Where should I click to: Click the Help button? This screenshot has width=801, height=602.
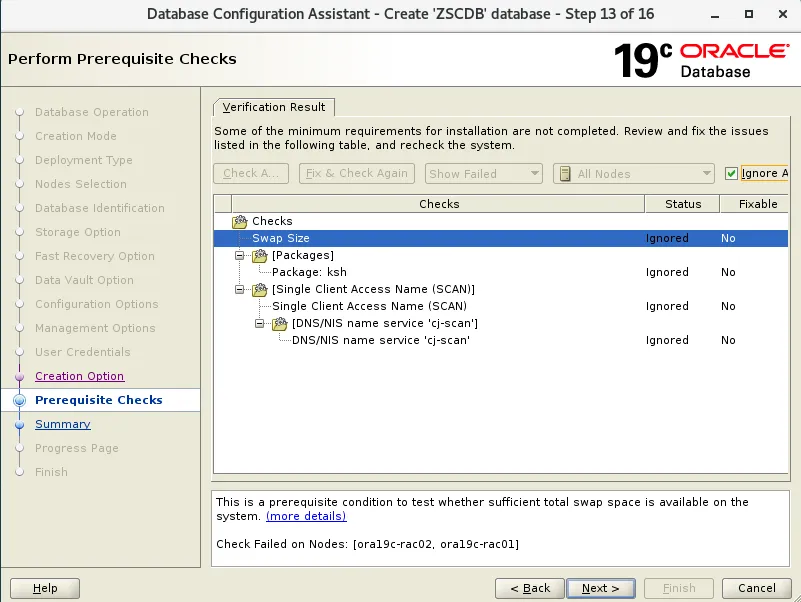pyautogui.click(x=45, y=588)
